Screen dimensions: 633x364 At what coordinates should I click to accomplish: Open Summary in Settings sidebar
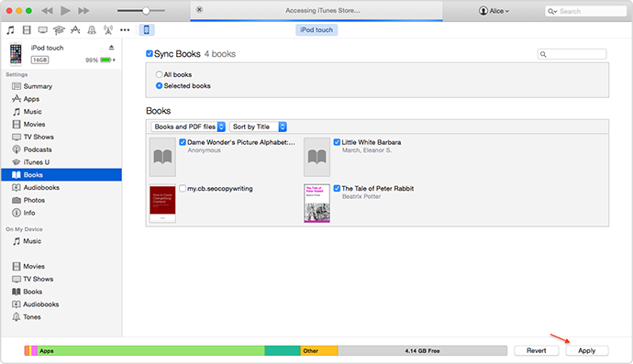(61, 86)
